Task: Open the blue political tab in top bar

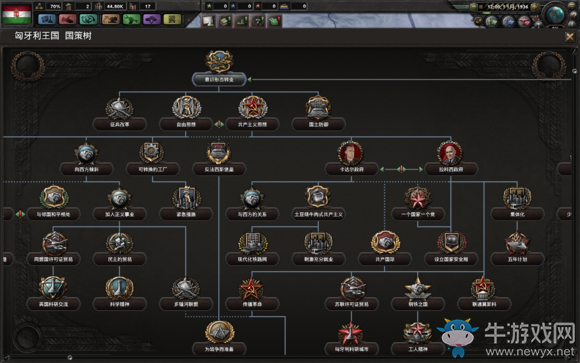Action: tap(47, 19)
